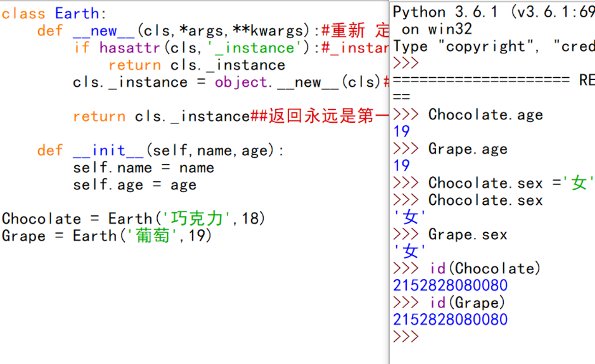
Task: Click the hasattr condition check line
Action: click(x=142, y=48)
